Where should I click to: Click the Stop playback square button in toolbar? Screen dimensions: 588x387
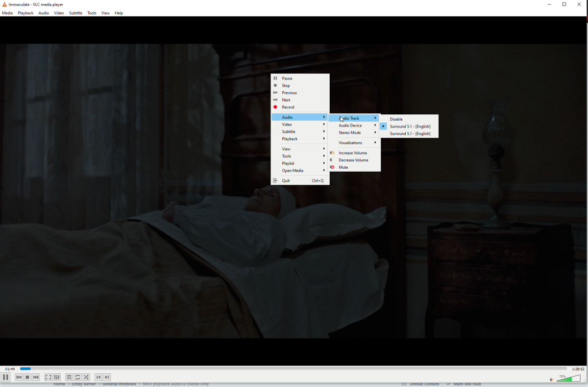27,377
